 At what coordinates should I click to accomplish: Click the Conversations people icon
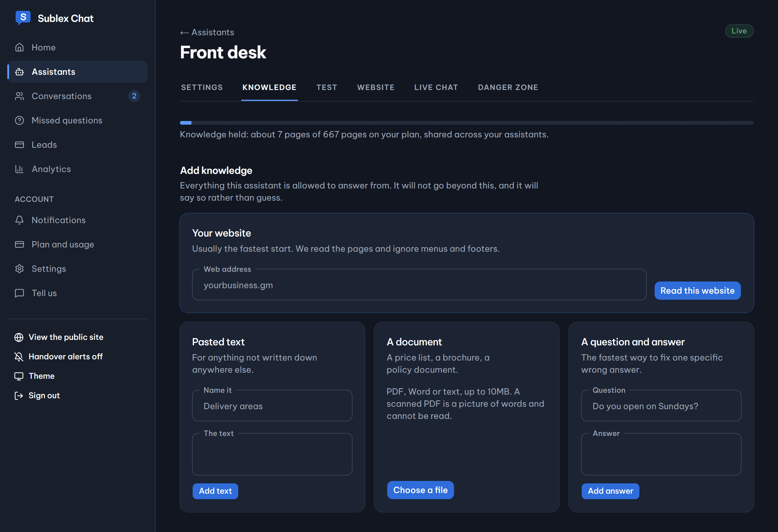(x=19, y=96)
